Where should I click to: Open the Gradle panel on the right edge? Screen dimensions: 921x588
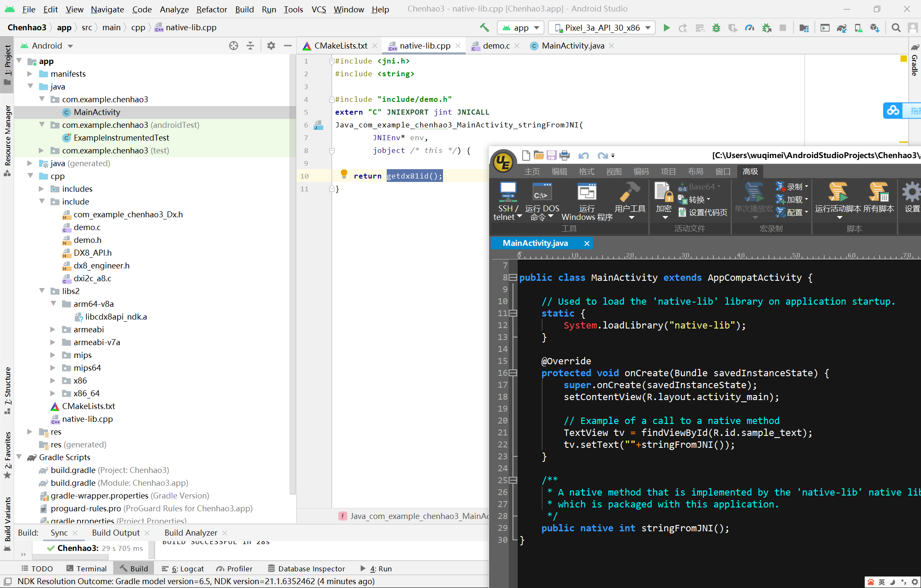pyautogui.click(x=915, y=64)
